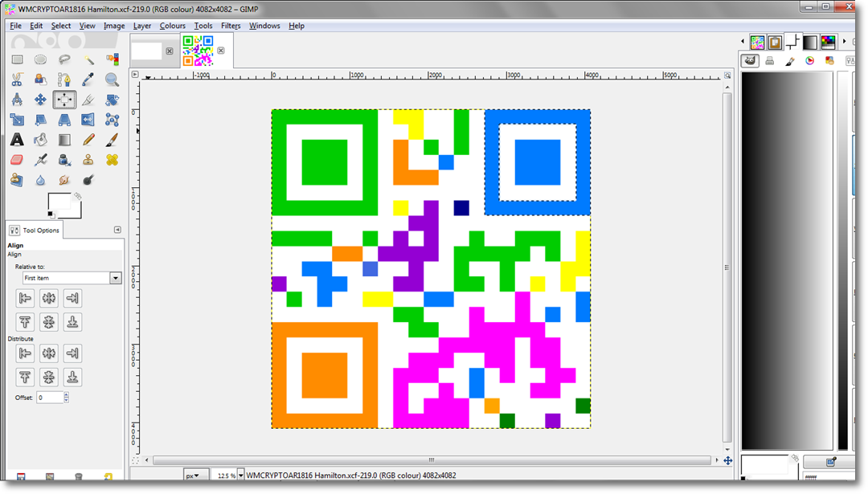Activate the Airbrush tool
This screenshot has height=494, width=868.
[40, 160]
